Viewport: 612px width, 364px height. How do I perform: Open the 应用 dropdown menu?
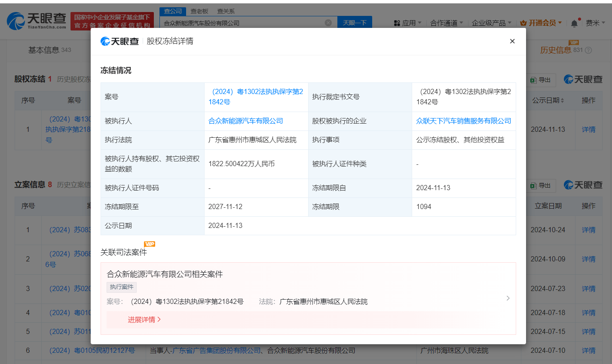(x=407, y=23)
